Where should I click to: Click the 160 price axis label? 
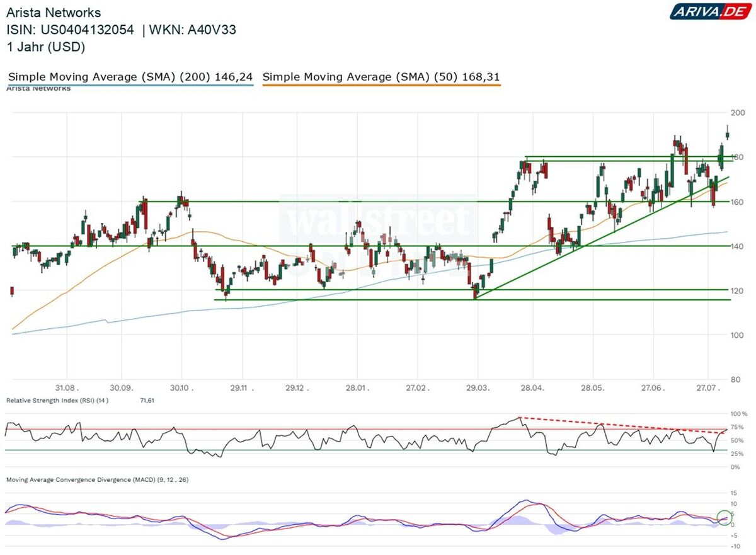(738, 202)
